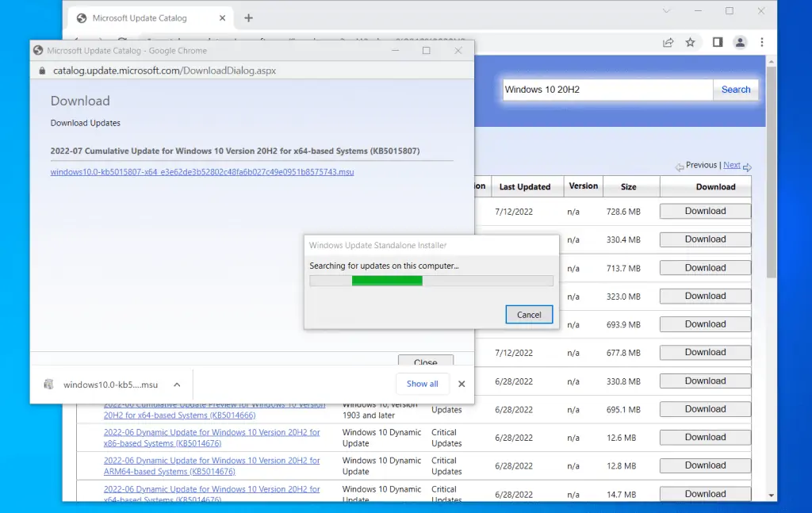The image size is (812, 513).
Task: Open Chrome tab search chevron
Action: click(666, 11)
